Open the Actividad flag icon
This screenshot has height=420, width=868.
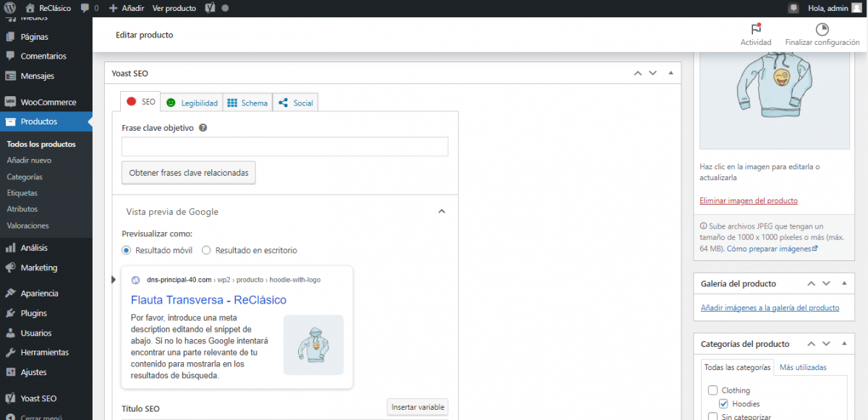click(756, 30)
